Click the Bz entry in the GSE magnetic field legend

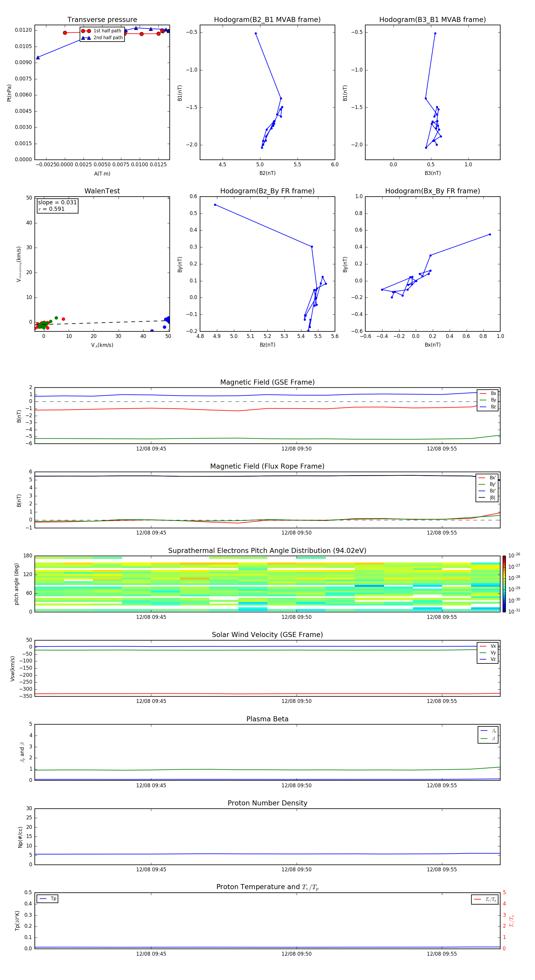488,407
